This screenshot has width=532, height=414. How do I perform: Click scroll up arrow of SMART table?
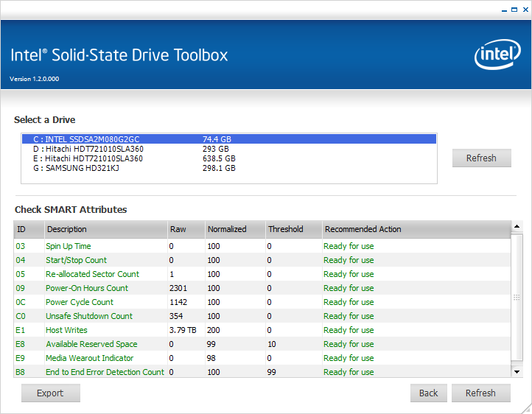[517, 226]
